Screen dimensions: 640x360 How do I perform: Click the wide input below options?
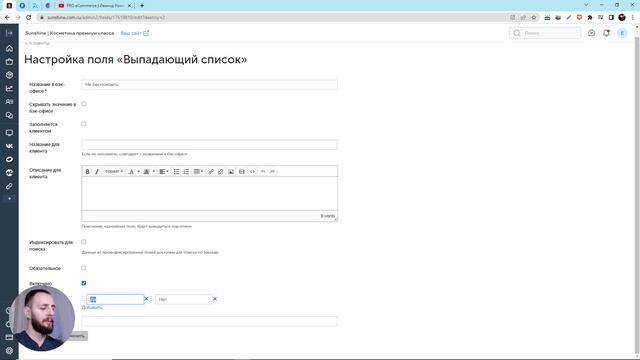[209, 321]
